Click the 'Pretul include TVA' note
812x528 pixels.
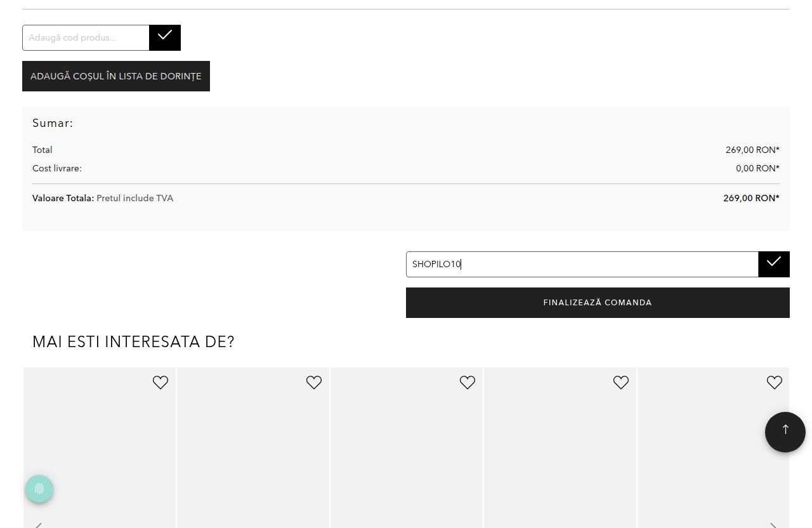(135, 198)
